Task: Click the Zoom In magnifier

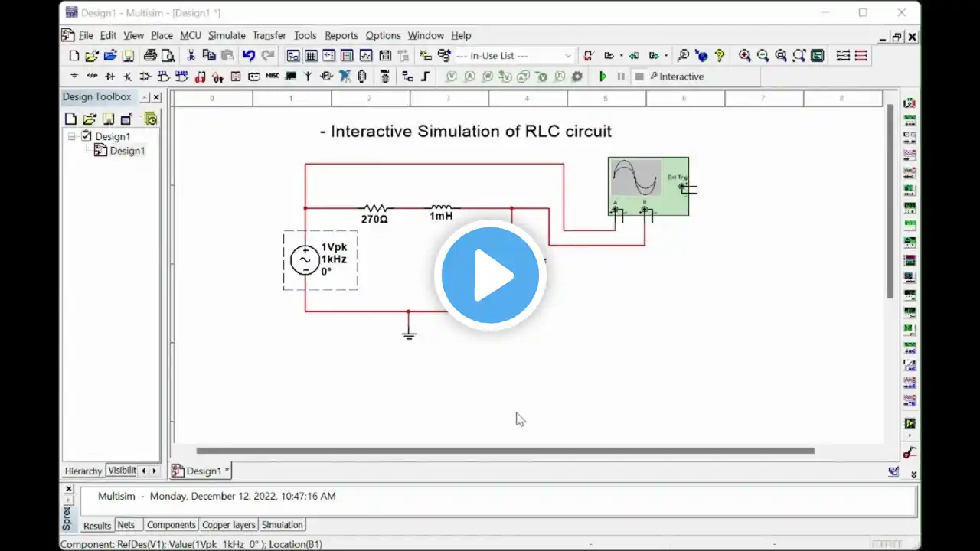Action: point(744,56)
